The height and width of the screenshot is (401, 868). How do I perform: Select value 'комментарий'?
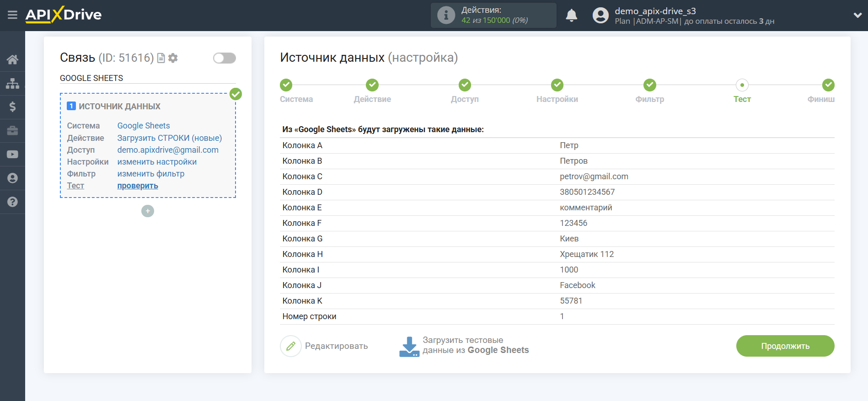pos(586,208)
